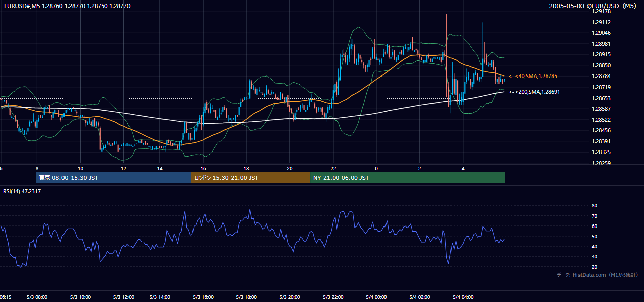Click the 5/3 10:00 date label
The image size is (644, 302).
click(x=81, y=297)
